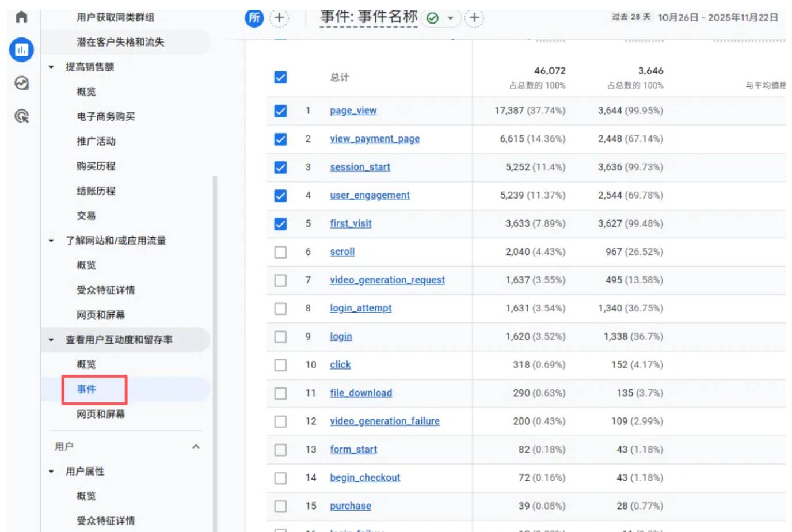Open the file_download event link

coord(361,393)
